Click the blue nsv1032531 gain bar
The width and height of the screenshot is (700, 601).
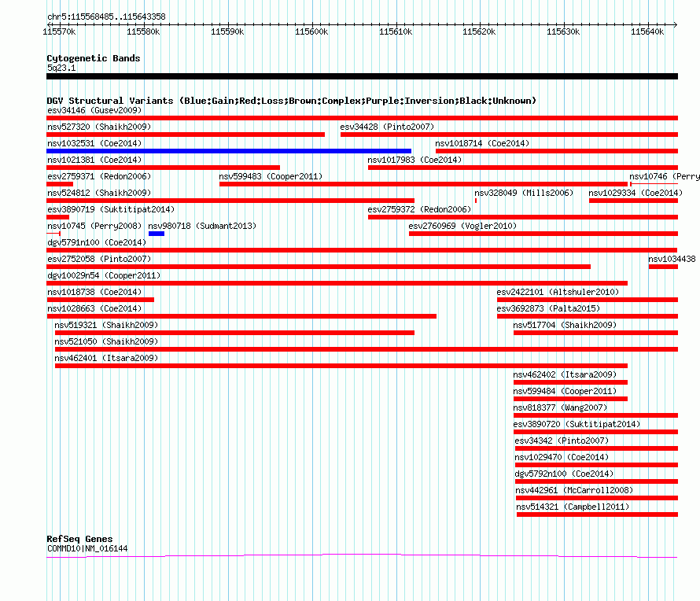229,151
